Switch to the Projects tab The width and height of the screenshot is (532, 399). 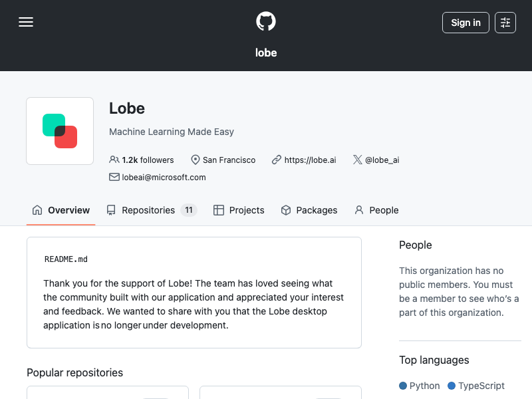pyautogui.click(x=238, y=210)
